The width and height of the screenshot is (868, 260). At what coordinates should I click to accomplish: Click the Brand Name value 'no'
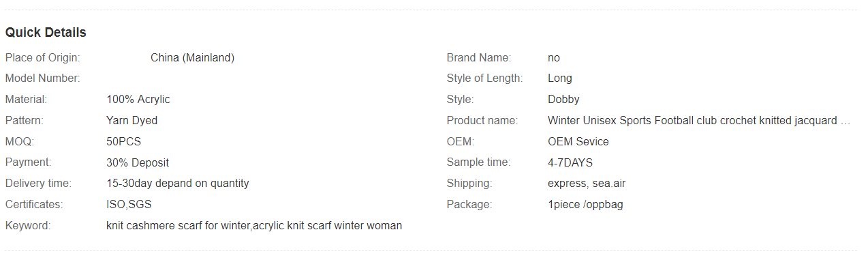tap(554, 58)
